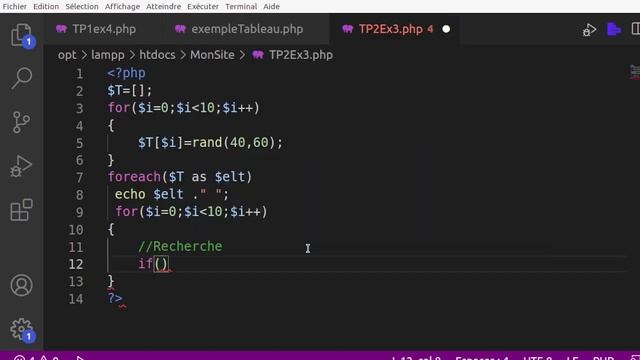This screenshot has width=640, height=360.
Task: Expand the TP2Ex3.php breadcrumb segment
Action: pyautogui.click(x=301, y=55)
